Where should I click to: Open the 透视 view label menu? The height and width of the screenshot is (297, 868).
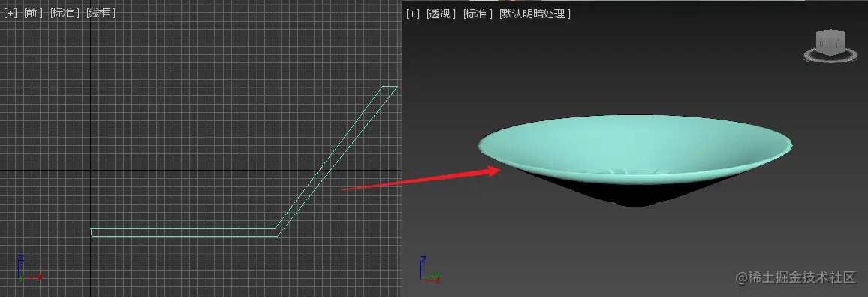click(442, 14)
